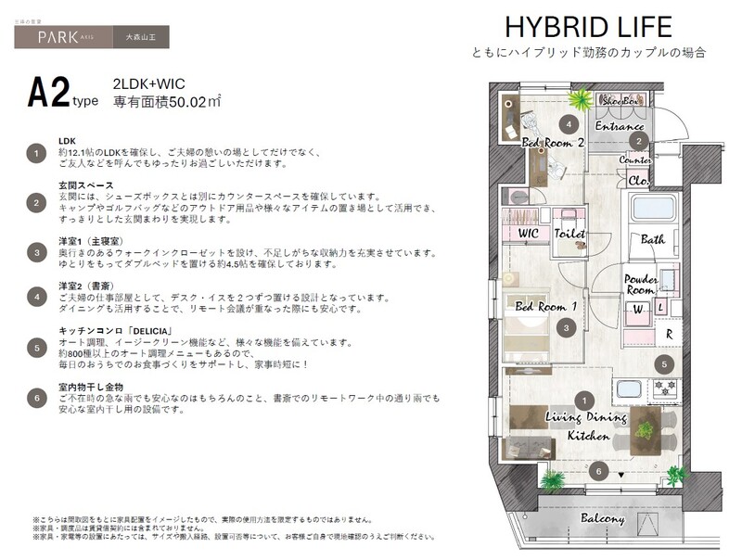Click marker 6 near the balcony window

[599, 471]
